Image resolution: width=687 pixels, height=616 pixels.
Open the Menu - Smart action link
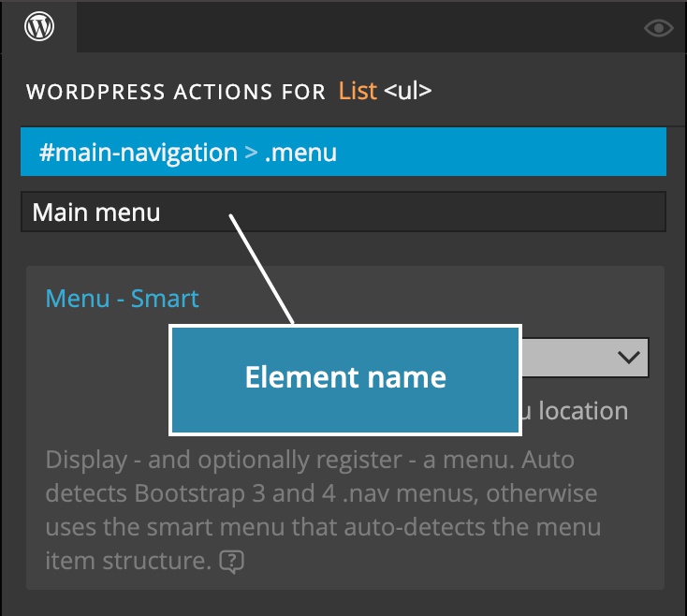(123, 299)
